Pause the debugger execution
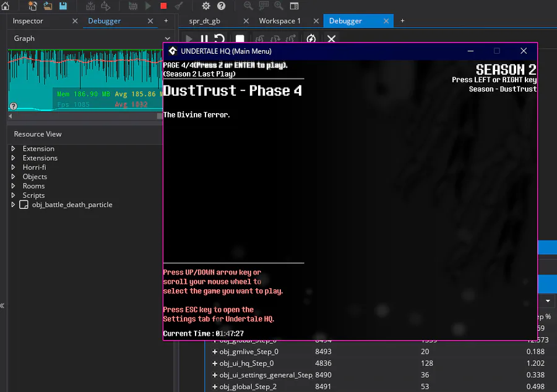The height and width of the screenshot is (392, 557). 204,38
